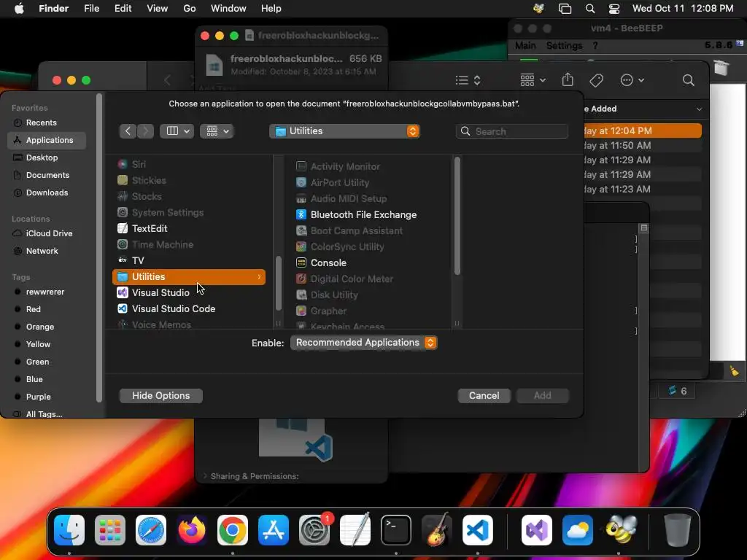Open purple Visual Studio in Dock
Viewport: 747px width, 560px height.
[537, 530]
